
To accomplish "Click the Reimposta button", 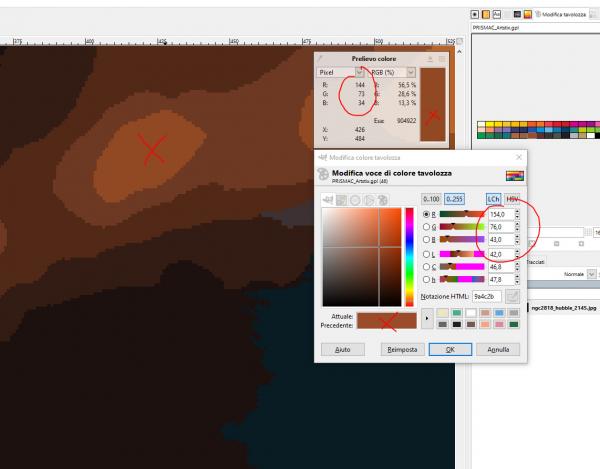I will (402, 349).
